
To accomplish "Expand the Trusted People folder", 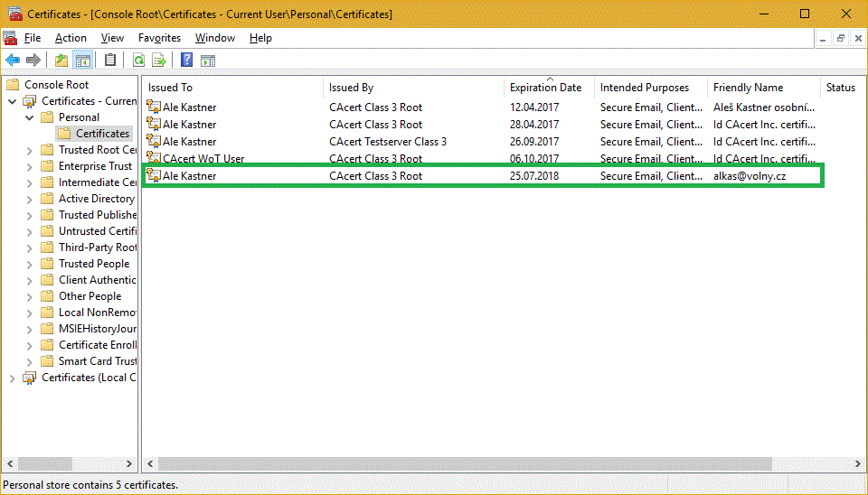I will [30, 264].
